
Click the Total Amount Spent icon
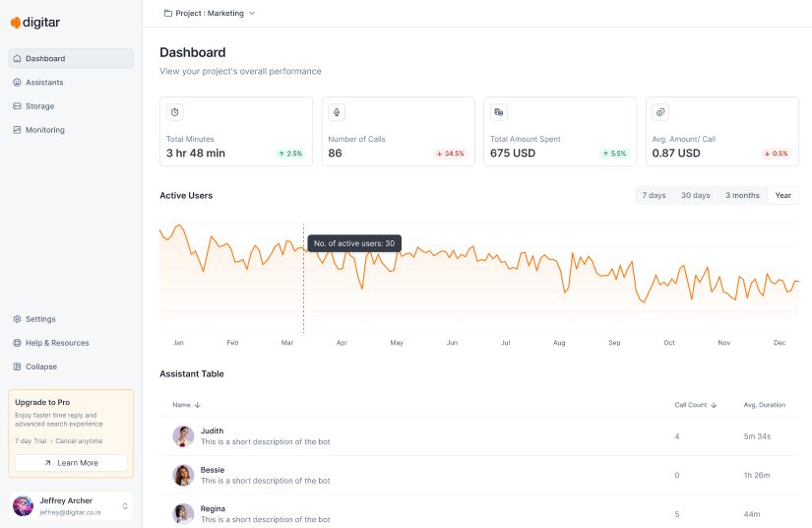point(499,112)
